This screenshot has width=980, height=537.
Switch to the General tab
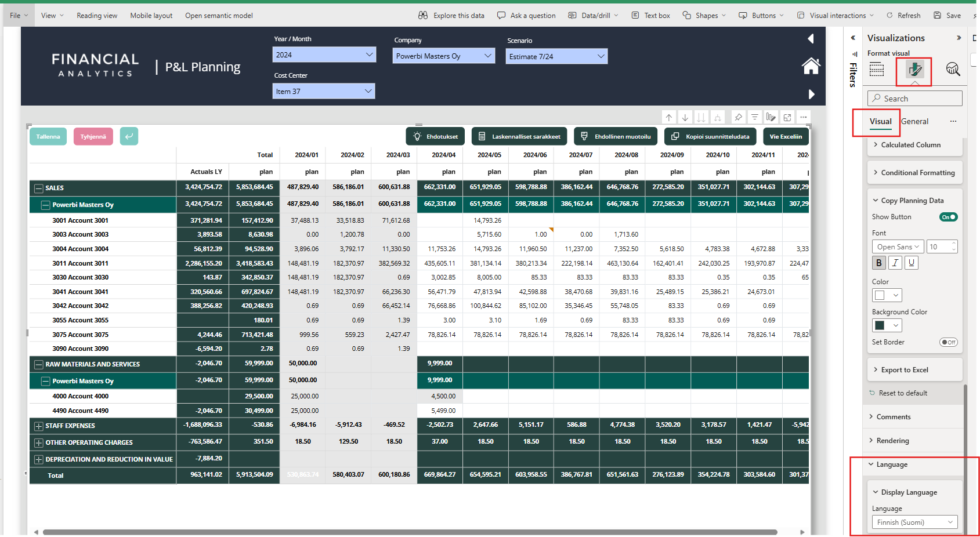click(915, 121)
